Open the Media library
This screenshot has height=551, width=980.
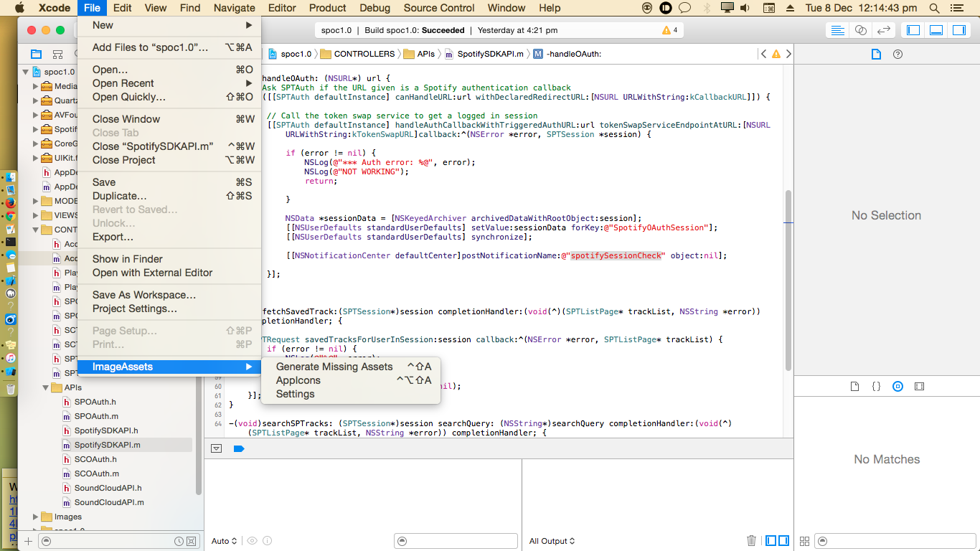920,386
